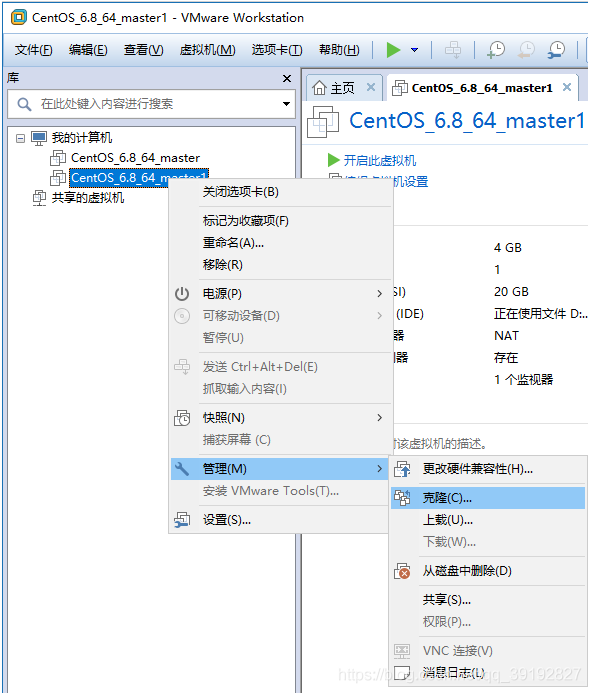The height and width of the screenshot is (693, 591).
Task: Open the library search box dropdown arrow
Action: [x=286, y=104]
